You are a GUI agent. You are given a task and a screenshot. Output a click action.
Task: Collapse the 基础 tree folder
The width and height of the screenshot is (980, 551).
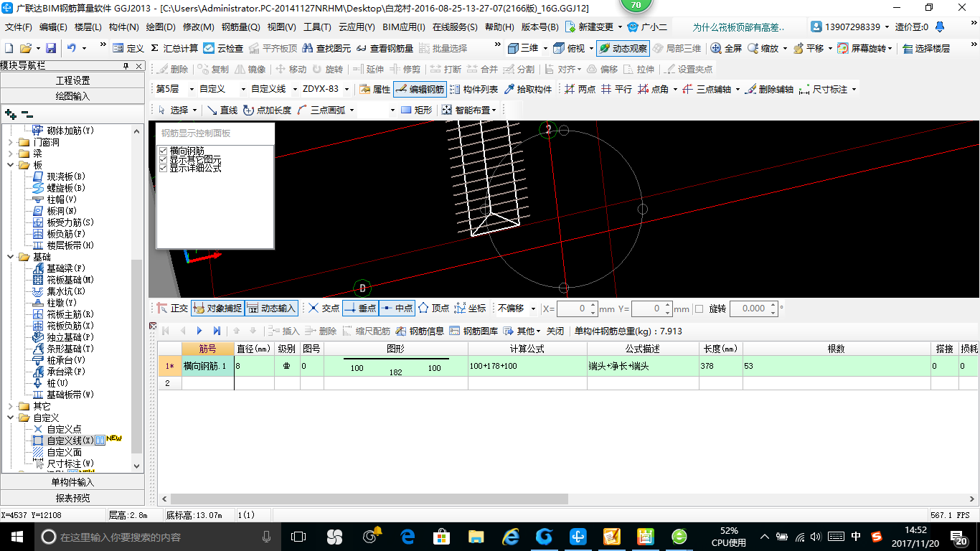pos(10,257)
